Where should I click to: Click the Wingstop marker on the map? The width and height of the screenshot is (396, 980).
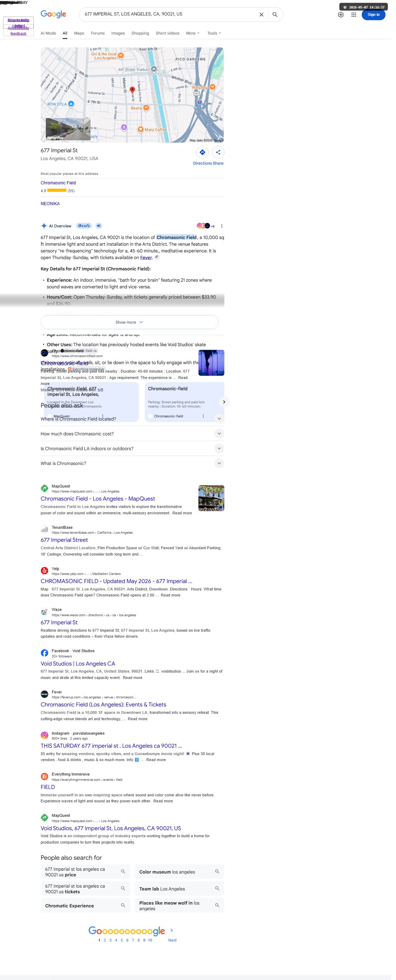[212, 87]
